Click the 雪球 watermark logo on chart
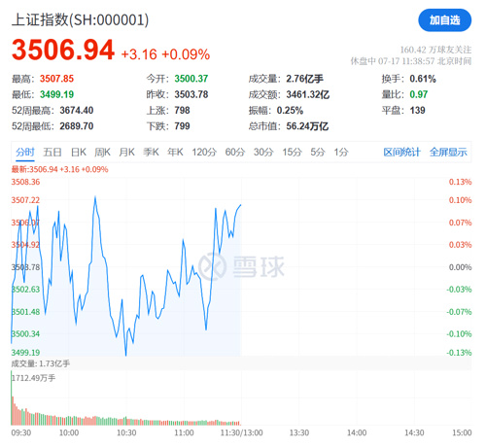 [241, 267]
